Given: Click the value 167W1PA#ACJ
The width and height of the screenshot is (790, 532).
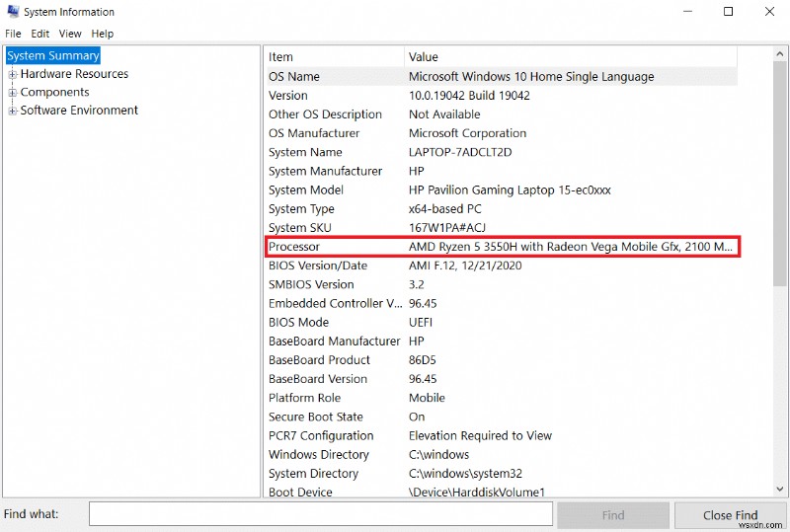Looking at the screenshot, I should point(447,228).
